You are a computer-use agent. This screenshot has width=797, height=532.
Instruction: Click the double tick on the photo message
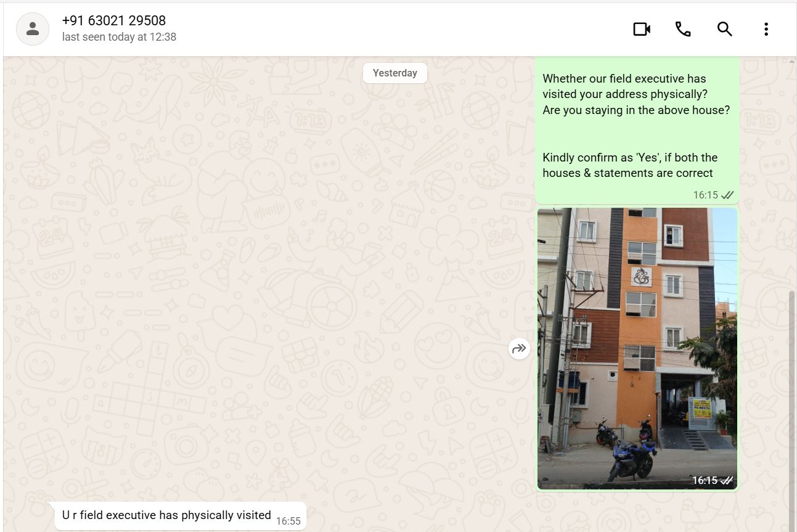[x=727, y=480]
